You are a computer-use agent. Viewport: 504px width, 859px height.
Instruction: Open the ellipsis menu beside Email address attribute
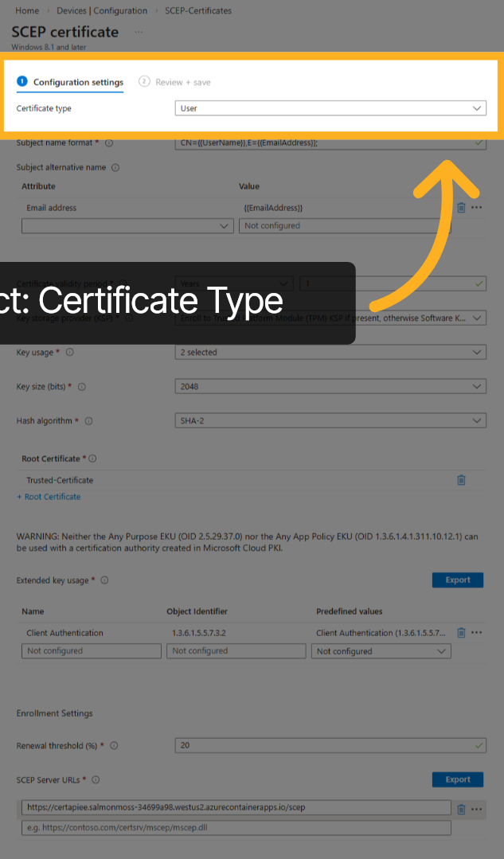(477, 207)
